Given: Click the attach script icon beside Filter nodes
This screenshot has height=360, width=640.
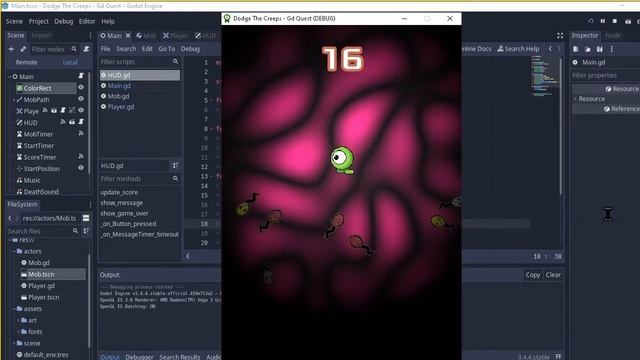Looking at the screenshot, I should coord(86,49).
